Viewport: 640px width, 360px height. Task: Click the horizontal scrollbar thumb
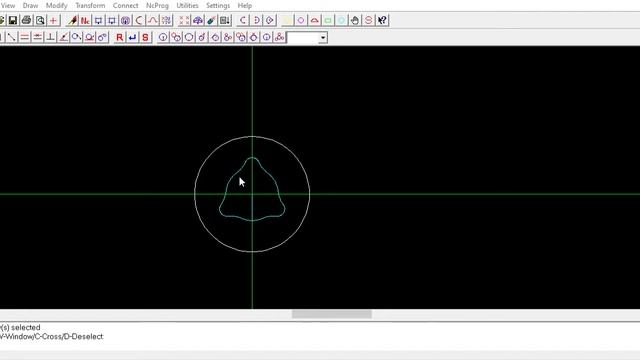(331, 314)
